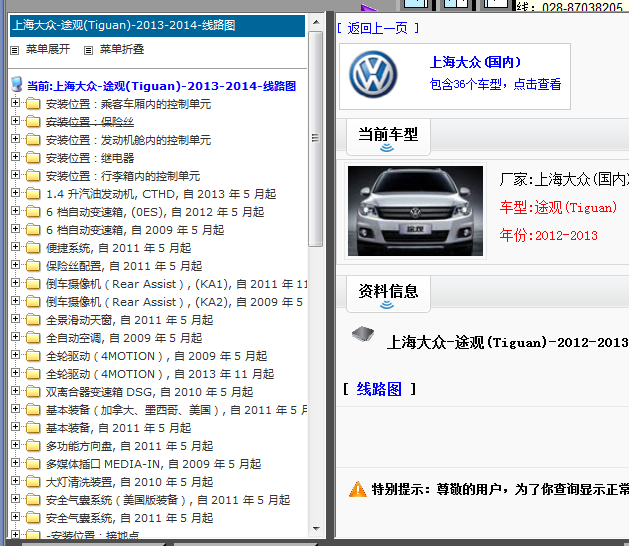Click folder icon of 多媒体插口 MEDIA-IN
Screen dimensions: 629x546
33,464
